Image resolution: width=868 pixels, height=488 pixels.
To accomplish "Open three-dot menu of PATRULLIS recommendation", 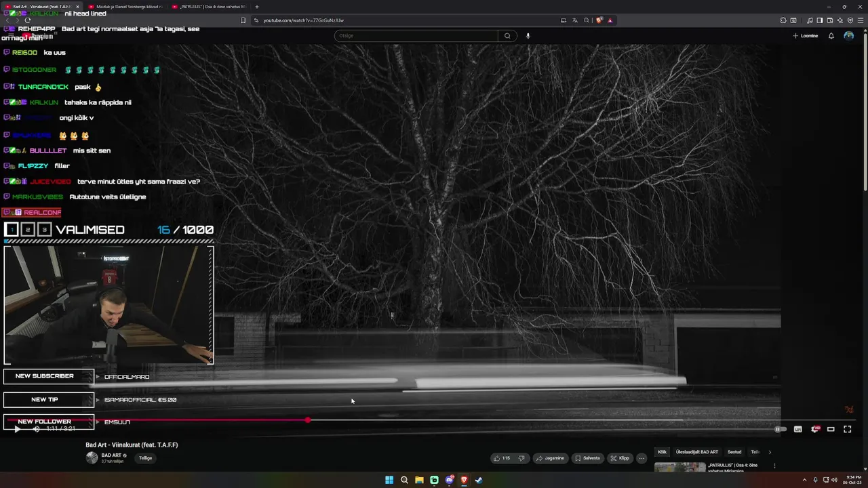I will click(x=774, y=466).
